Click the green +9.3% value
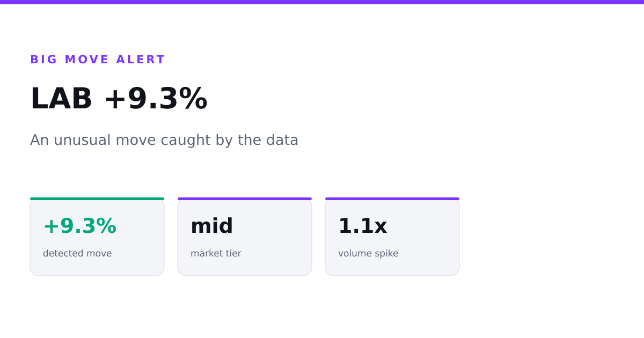The height and width of the screenshot is (338, 644). click(x=79, y=226)
